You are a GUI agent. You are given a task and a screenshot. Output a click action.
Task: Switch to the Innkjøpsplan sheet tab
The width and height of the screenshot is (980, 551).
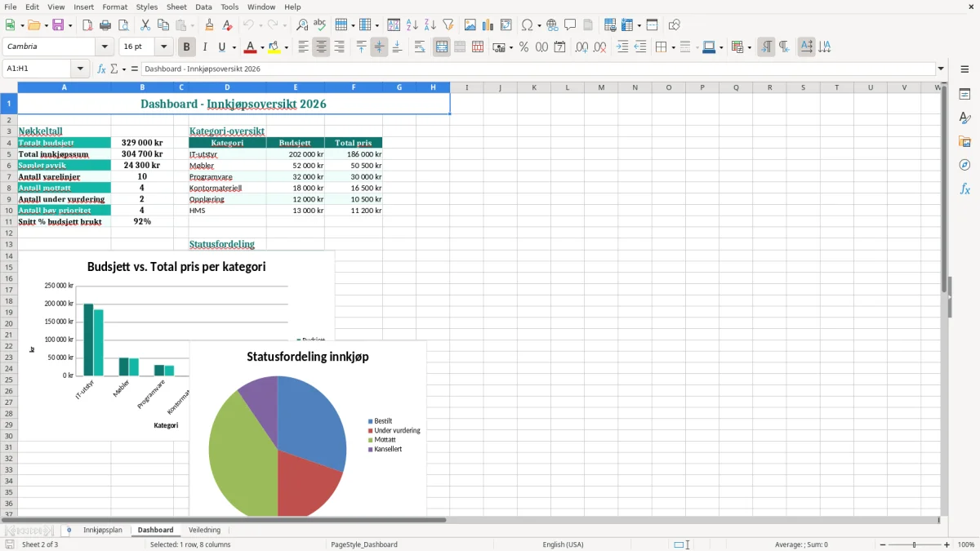[x=103, y=530]
